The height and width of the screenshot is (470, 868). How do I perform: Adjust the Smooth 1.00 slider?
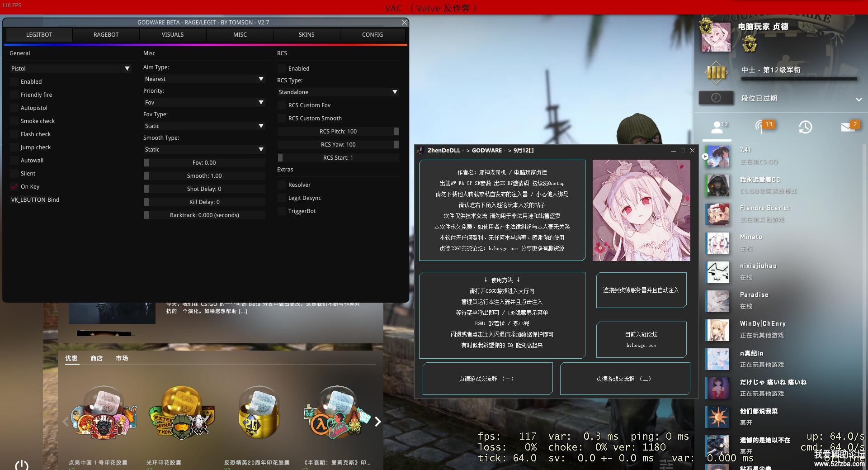[204, 176]
